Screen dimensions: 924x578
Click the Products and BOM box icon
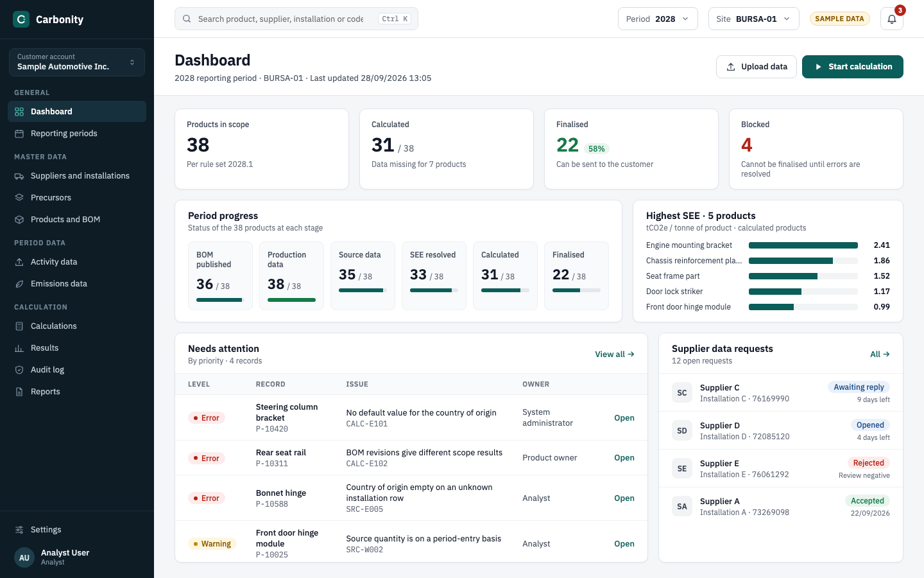pyautogui.click(x=19, y=220)
